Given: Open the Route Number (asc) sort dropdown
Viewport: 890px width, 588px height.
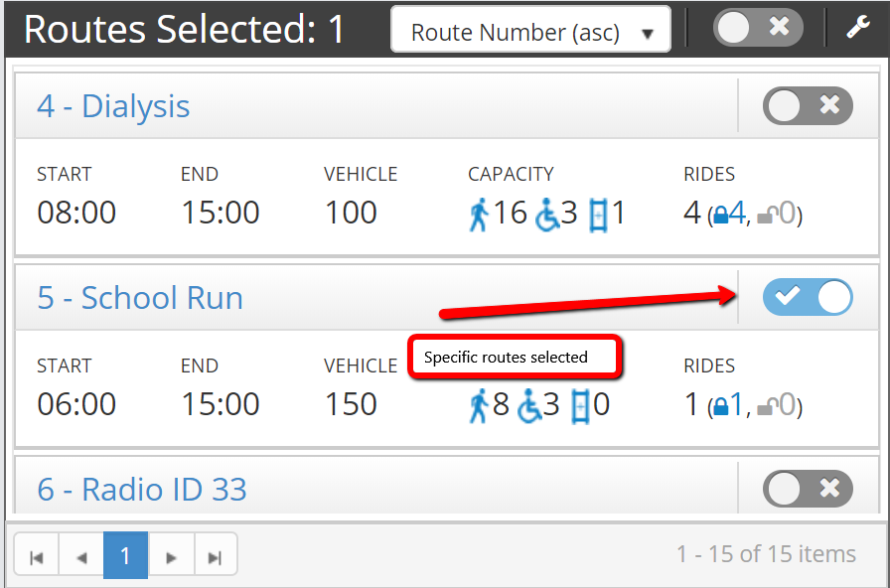Looking at the screenshot, I should pos(530,30).
